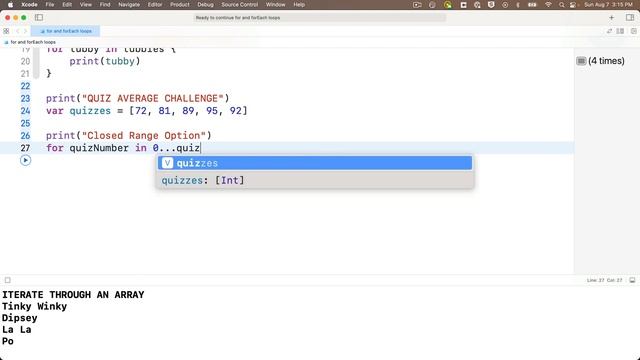The image size is (640, 360).
Task: Go forward in editor history
Action: (25, 31)
